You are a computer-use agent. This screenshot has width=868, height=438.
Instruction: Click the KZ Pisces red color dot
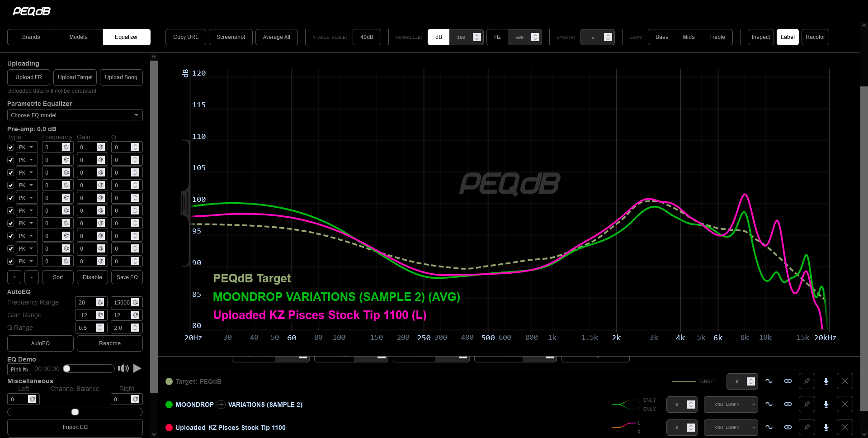coord(169,428)
